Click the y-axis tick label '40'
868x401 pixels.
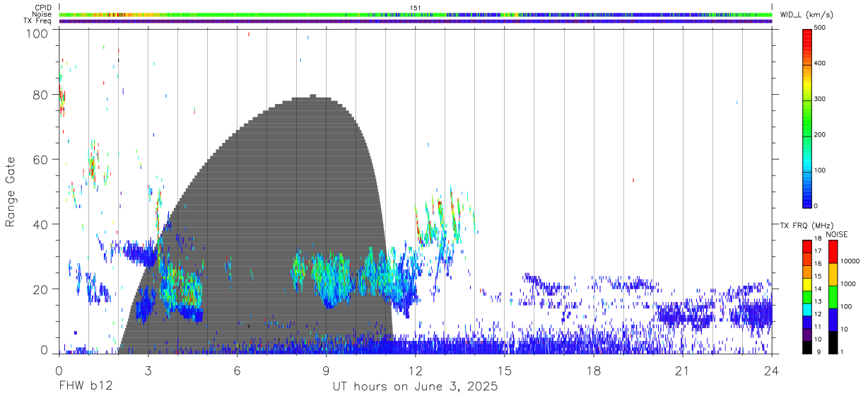40,224
